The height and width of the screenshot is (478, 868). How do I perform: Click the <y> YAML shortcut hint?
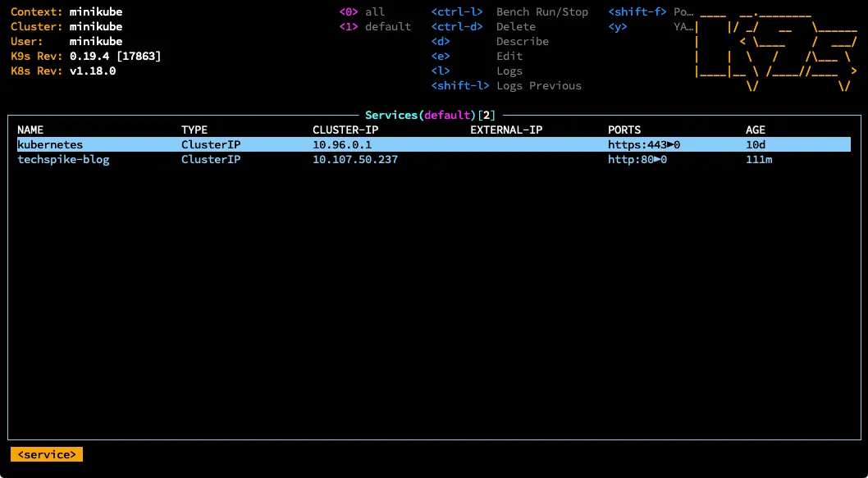(x=651, y=26)
